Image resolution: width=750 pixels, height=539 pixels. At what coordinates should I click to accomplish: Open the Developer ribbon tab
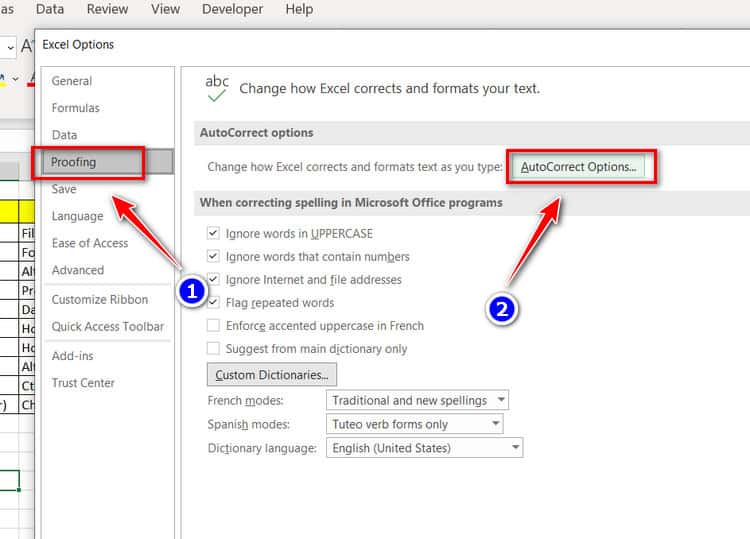click(x=232, y=9)
